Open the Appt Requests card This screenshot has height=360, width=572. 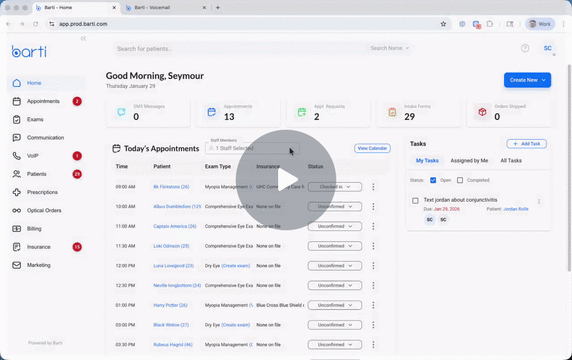coord(328,113)
